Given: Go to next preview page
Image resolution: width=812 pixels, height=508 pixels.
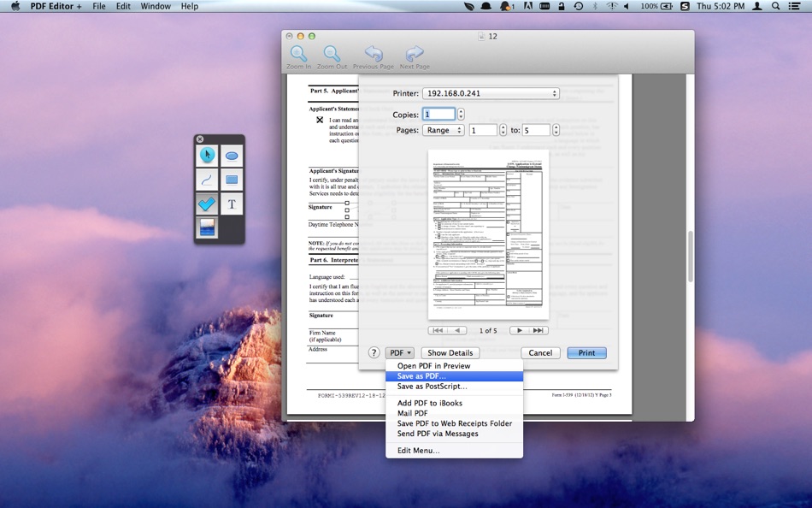Looking at the screenshot, I should [520, 330].
